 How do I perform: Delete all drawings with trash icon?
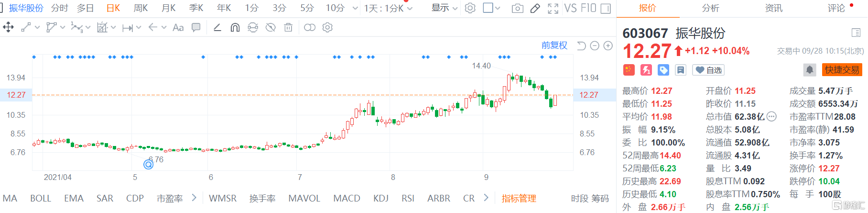click(288, 27)
